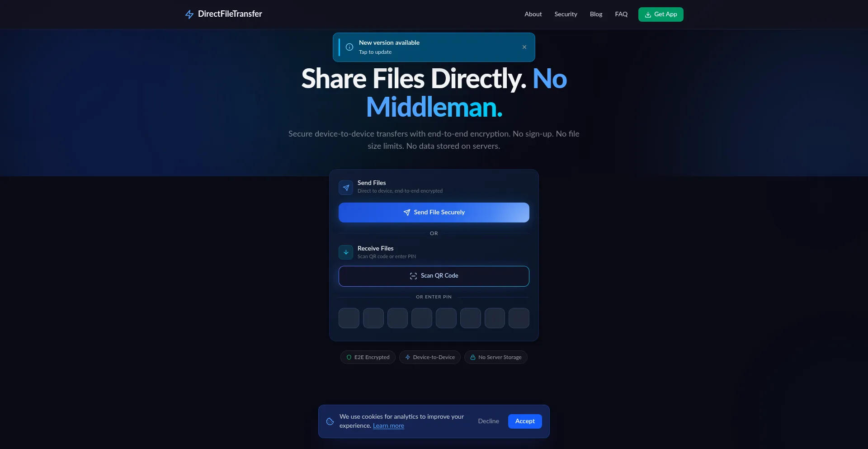This screenshot has width=868, height=449.
Task: Click the DirectFileTransfer lightning bolt logo icon
Action: point(189,14)
